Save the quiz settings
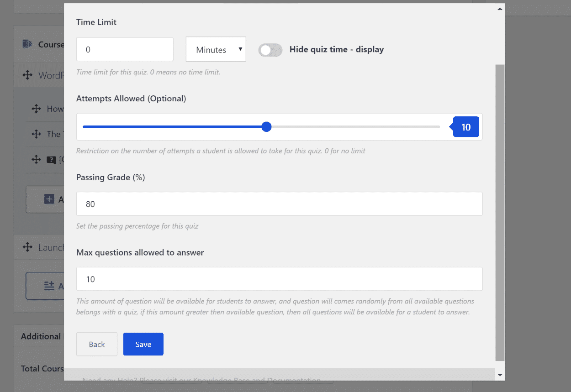 point(143,344)
